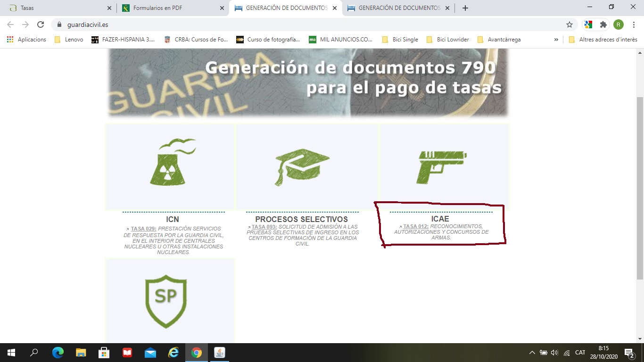Click the address bar showing guardiacivil.es
The image size is (644, 362).
306,25
